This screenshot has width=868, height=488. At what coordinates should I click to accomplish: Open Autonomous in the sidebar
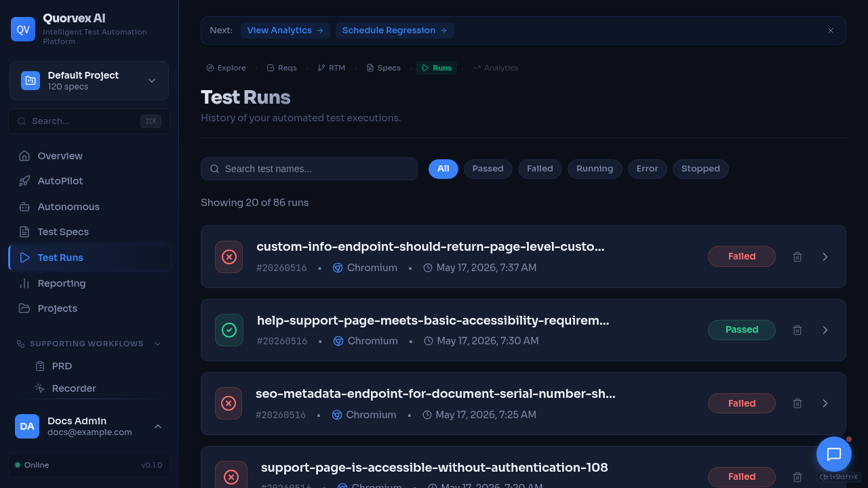(89, 207)
